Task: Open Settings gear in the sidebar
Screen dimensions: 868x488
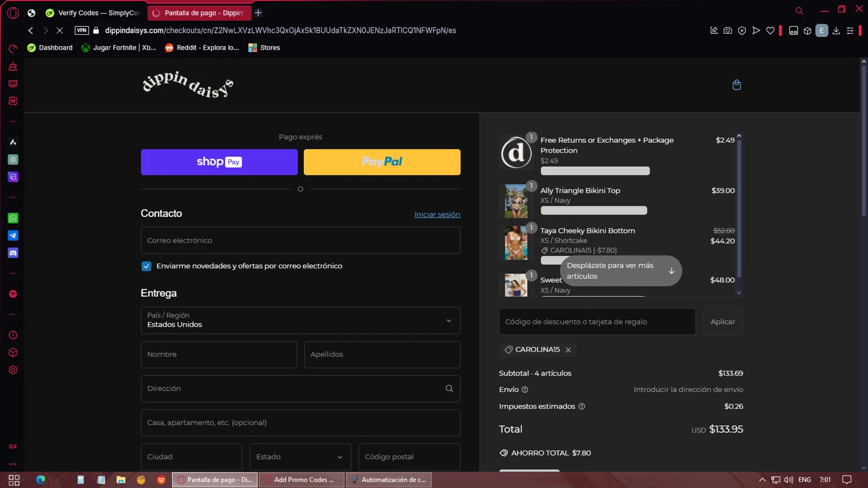Action: (13, 370)
